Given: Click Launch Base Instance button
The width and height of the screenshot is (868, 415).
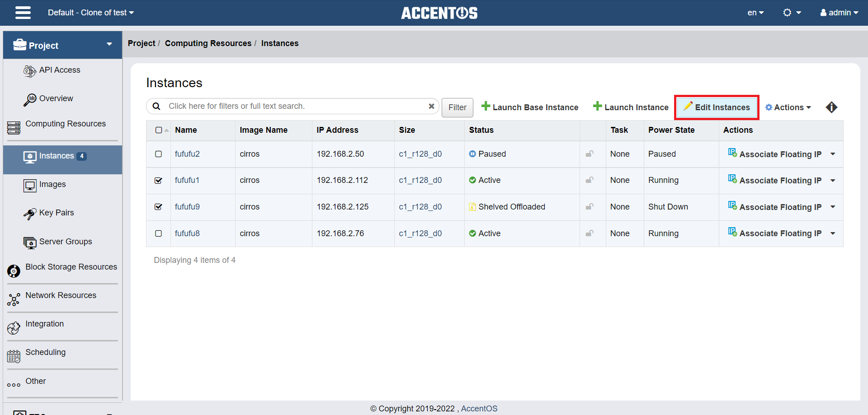Looking at the screenshot, I should click(530, 107).
